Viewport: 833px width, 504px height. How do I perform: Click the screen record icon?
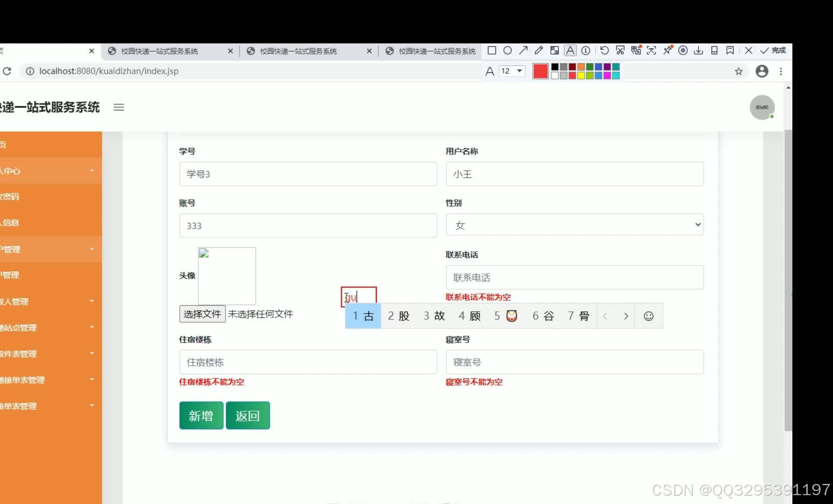coord(683,50)
